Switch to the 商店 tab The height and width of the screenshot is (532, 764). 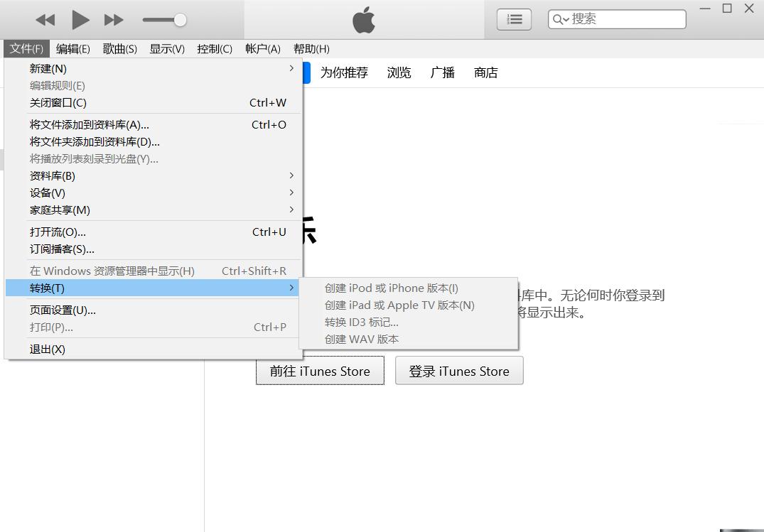coord(486,72)
